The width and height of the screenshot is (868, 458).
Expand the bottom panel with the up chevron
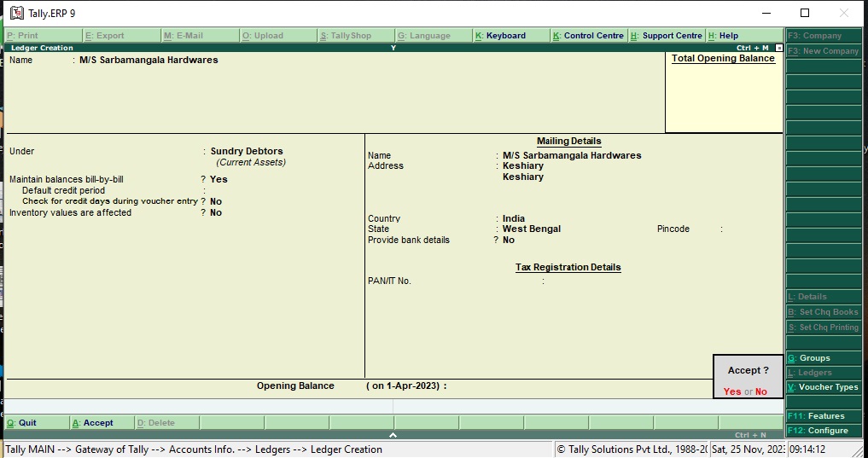click(393, 435)
